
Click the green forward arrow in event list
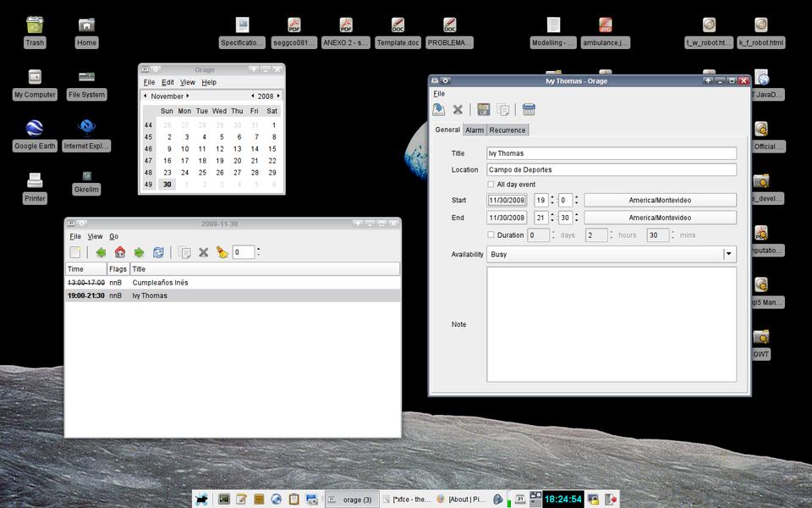point(139,252)
